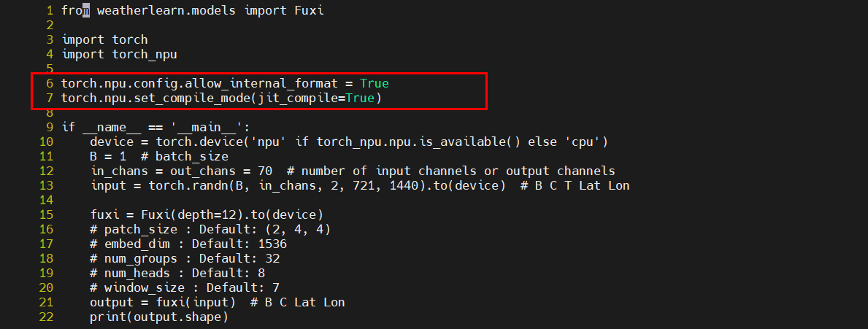Click 'print(output.shape)' on the last line

click(x=158, y=317)
